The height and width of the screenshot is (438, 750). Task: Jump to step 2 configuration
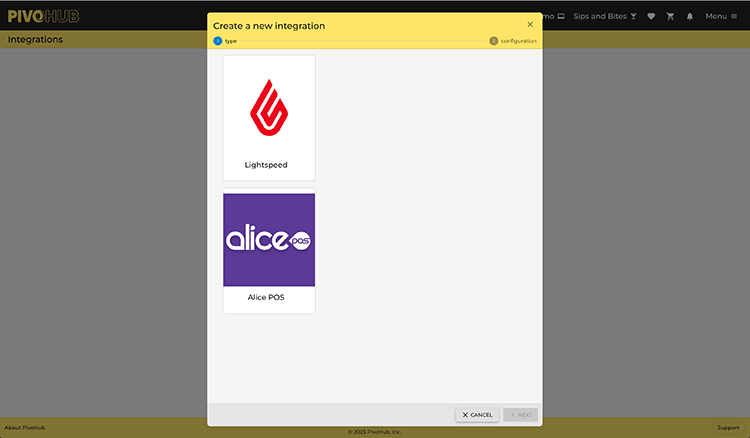pyautogui.click(x=494, y=41)
